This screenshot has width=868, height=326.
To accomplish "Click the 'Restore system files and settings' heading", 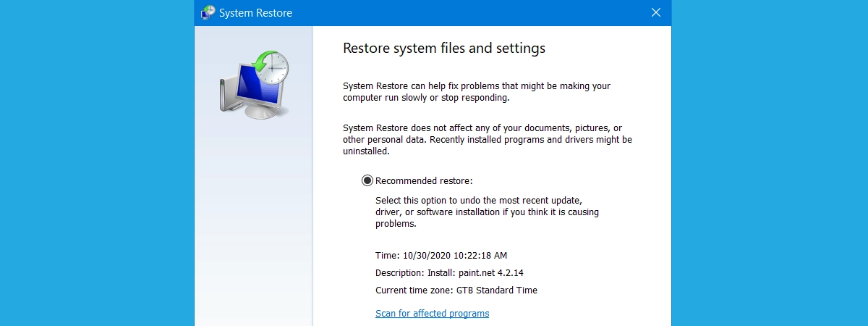I will 443,49.
